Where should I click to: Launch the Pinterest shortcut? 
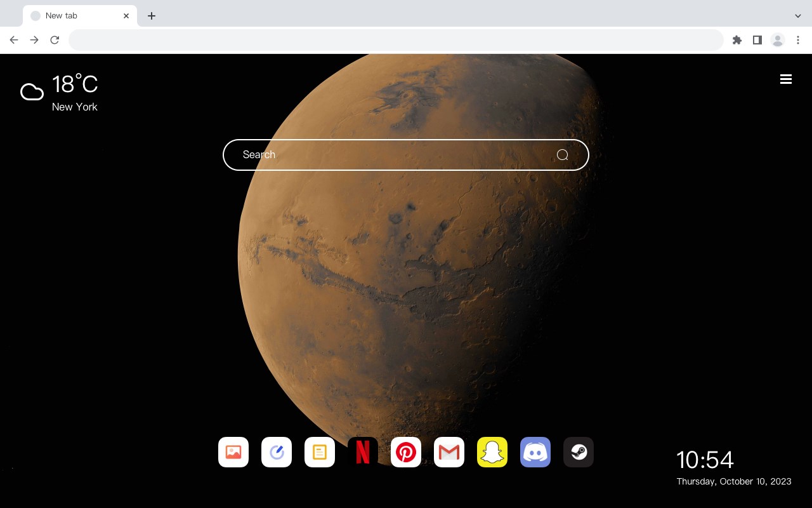click(406, 452)
